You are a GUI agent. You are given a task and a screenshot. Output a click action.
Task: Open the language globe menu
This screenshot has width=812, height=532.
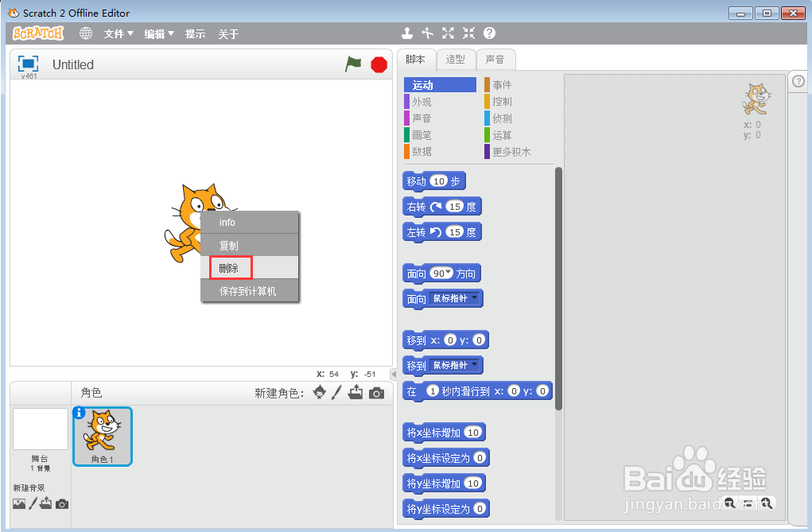[86, 33]
